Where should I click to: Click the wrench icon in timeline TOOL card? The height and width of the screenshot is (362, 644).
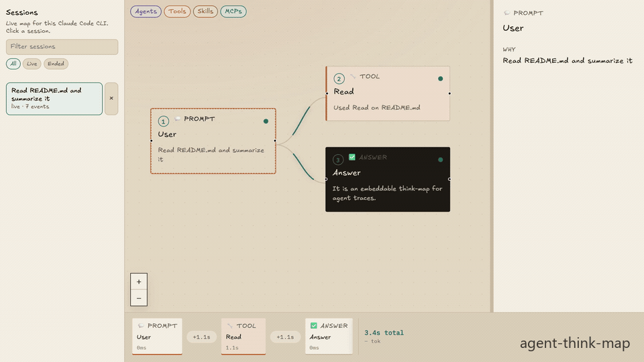229,326
